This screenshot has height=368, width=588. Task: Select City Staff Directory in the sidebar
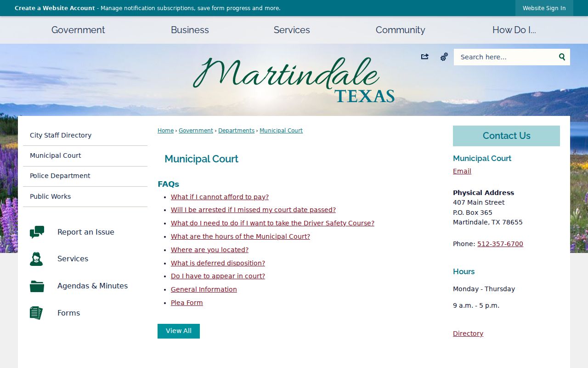click(x=85, y=135)
